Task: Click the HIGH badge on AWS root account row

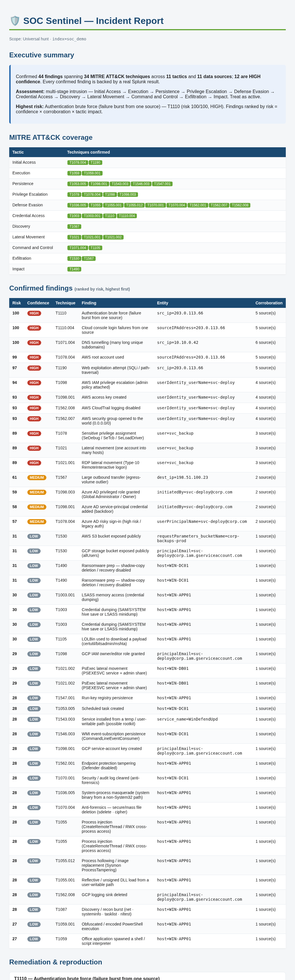Action: 34,357
